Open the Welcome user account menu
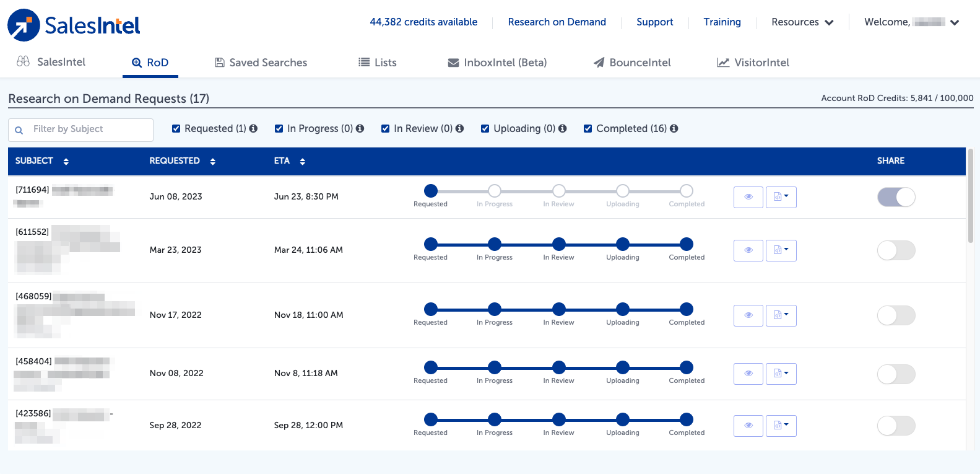This screenshot has width=980, height=474. pyautogui.click(x=912, y=22)
